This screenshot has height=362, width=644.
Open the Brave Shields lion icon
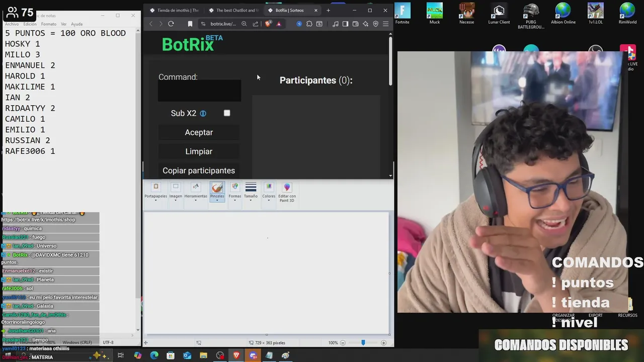pyautogui.click(x=268, y=24)
